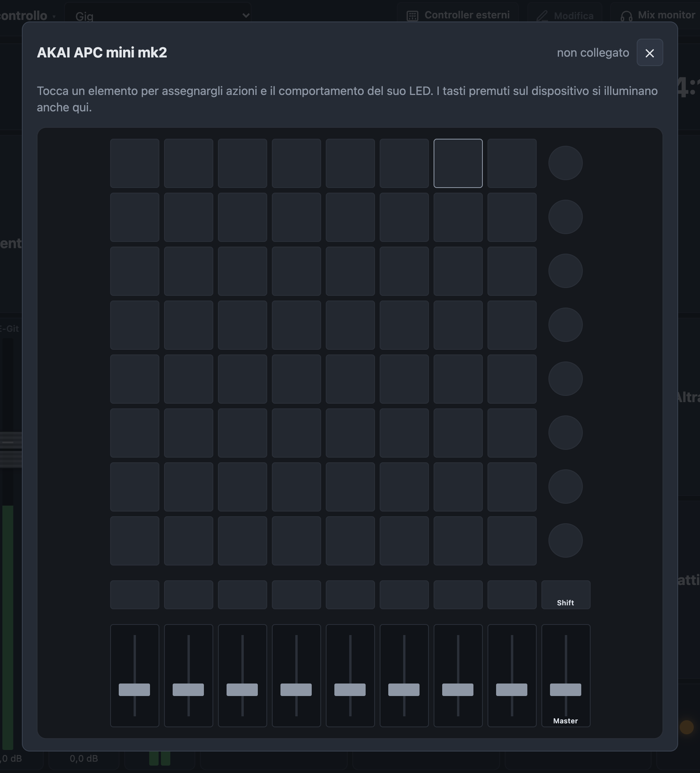Viewport: 700px width, 773px height.
Task: Select the top-left pad of the grid
Action: pos(134,164)
